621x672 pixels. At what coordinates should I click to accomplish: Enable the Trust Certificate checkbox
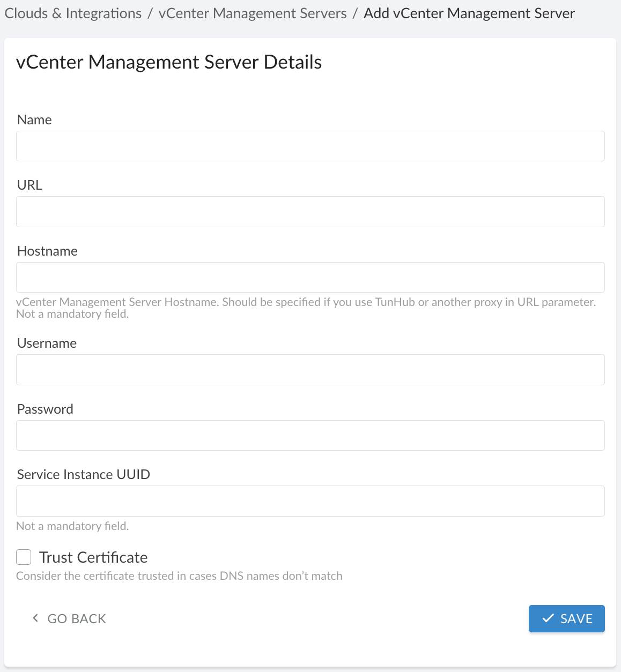coord(23,557)
